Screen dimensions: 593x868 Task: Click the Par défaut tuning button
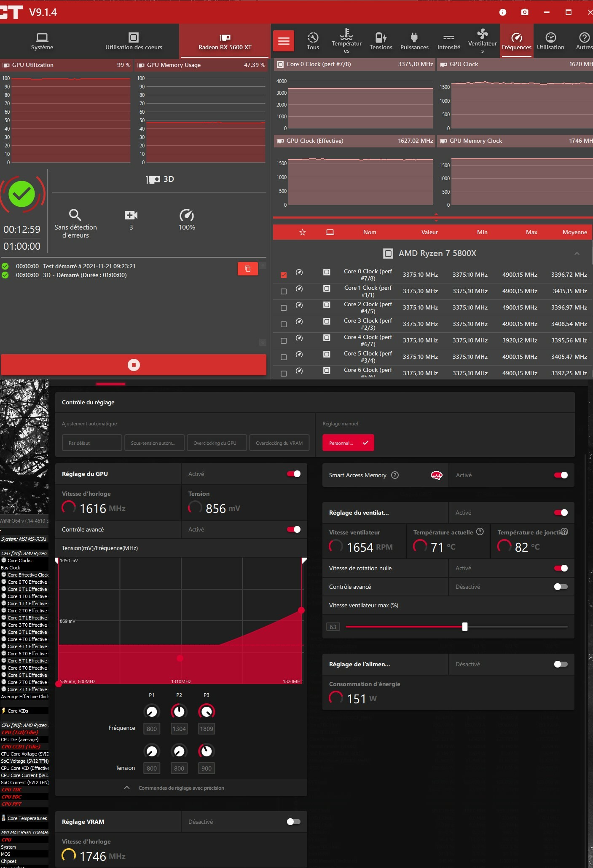click(92, 443)
